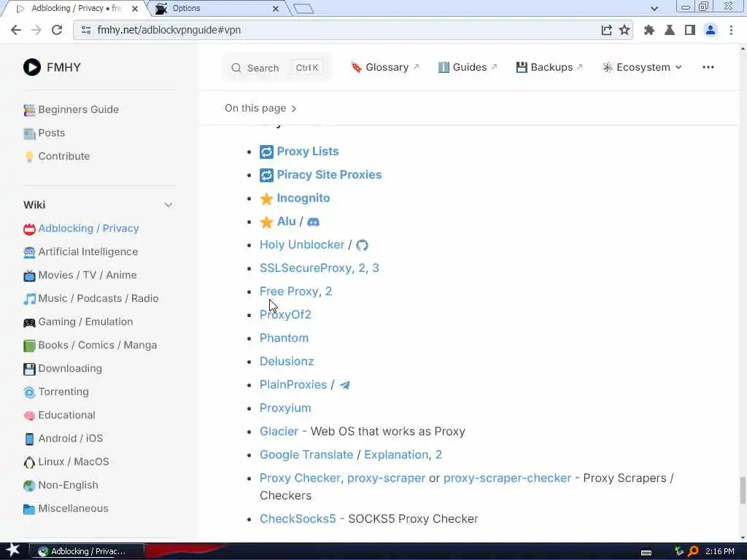Open the Glossary nav link
Viewport: 747px width, 560px height.
pos(385,67)
